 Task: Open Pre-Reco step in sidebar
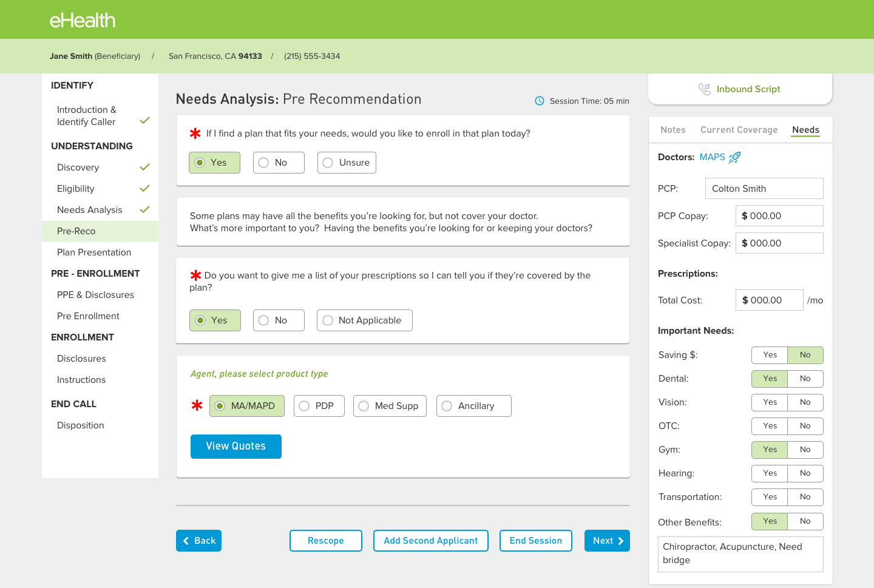[100, 231]
